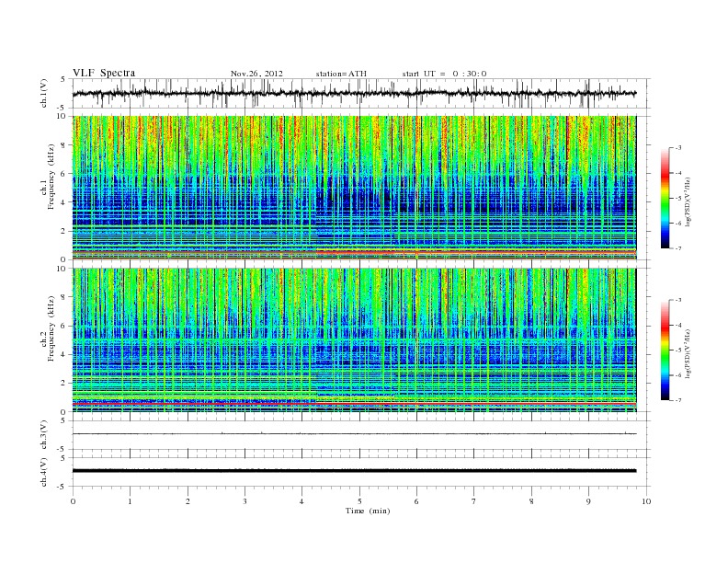This screenshot has width=728, height=563.
Task: Click the "8" kHz tick on ch.1 frequency axis
Action: click(64, 145)
